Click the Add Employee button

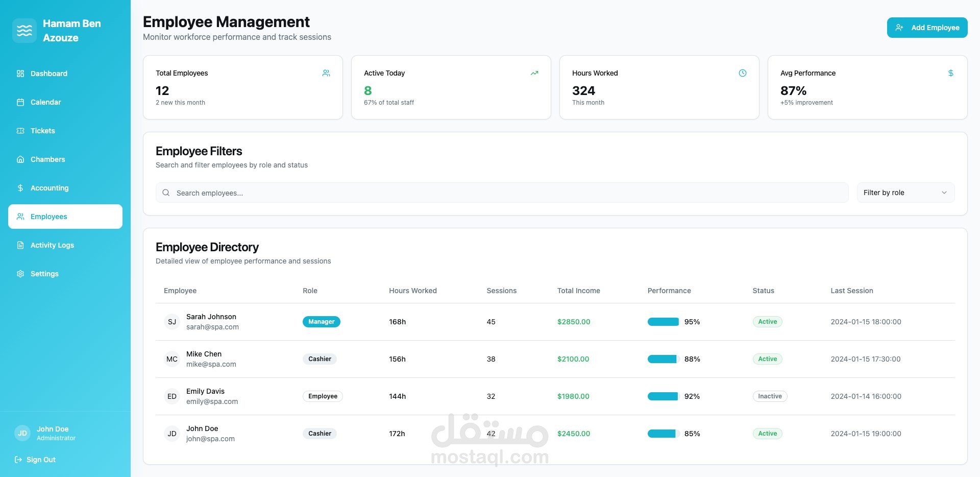927,28
